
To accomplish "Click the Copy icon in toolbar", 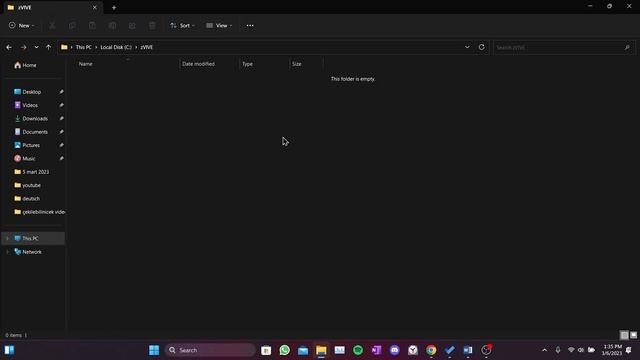I will click(x=72, y=25).
